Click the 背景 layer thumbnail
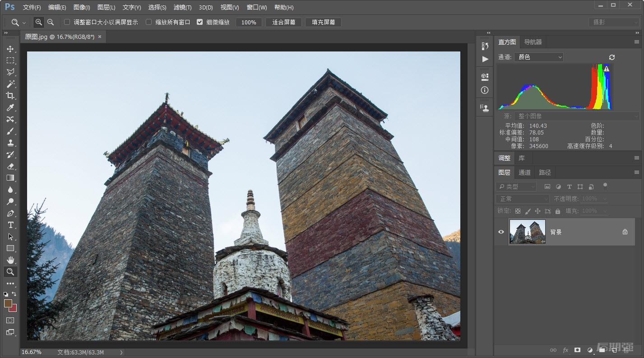This screenshot has height=358, width=644. coord(527,232)
